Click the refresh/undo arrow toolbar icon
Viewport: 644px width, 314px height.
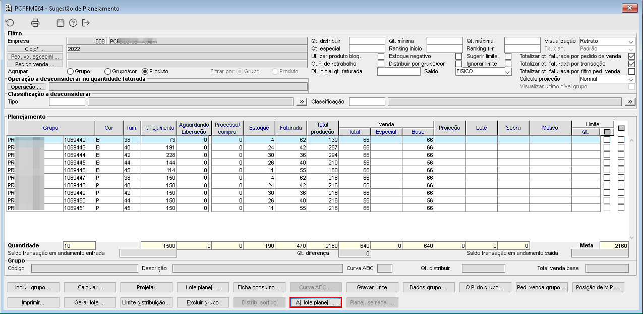tap(10, 23)
